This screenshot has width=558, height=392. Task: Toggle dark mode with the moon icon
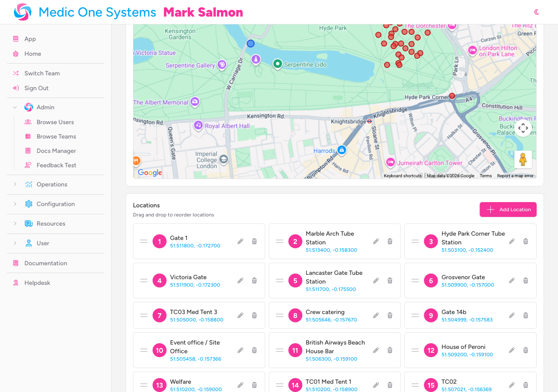point(536,12)
